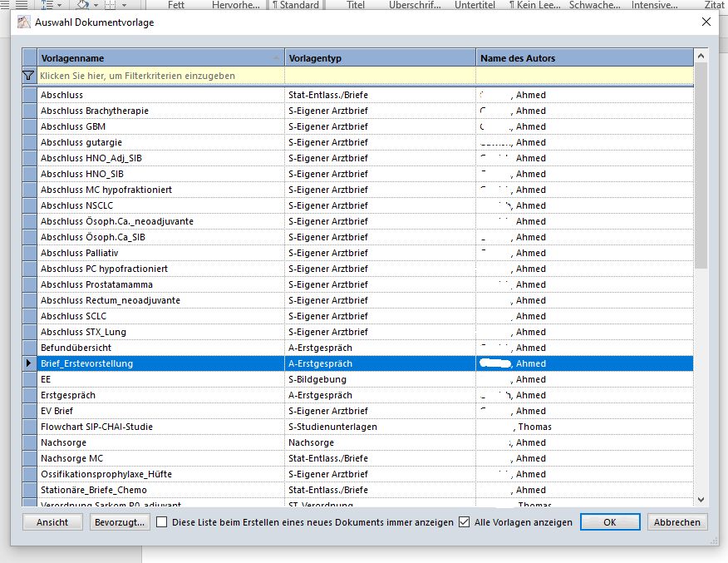Click the row indicator arrow beside Brief_Erstevorstellung
Viewport: 728px width, 563px height.
(x=30, y=363)
